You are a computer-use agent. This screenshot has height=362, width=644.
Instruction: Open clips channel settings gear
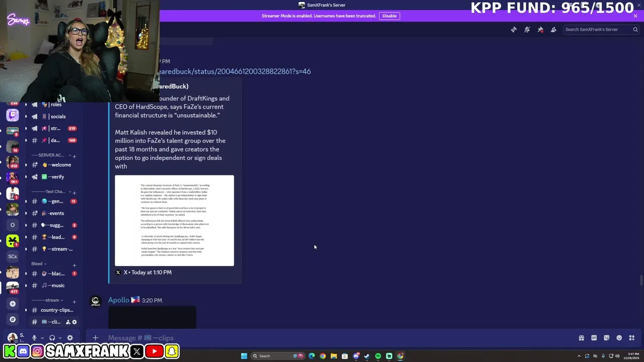pos(74,322)
